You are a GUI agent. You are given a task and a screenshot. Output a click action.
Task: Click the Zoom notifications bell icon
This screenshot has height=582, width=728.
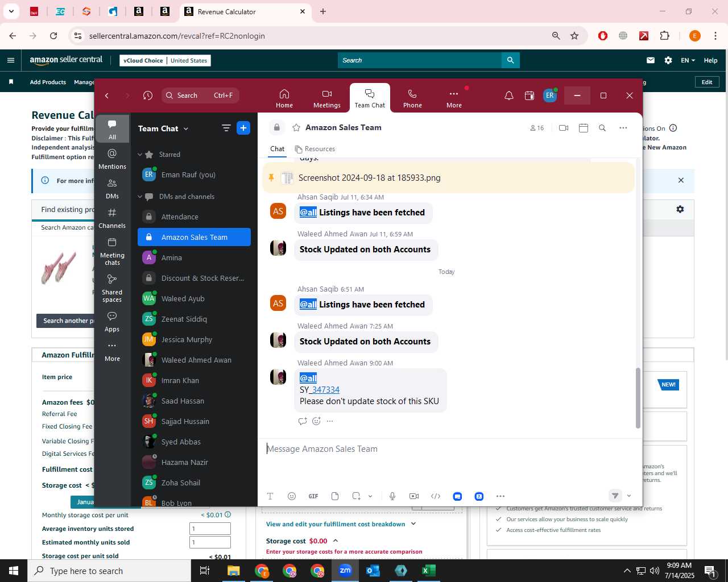[509, 95]
